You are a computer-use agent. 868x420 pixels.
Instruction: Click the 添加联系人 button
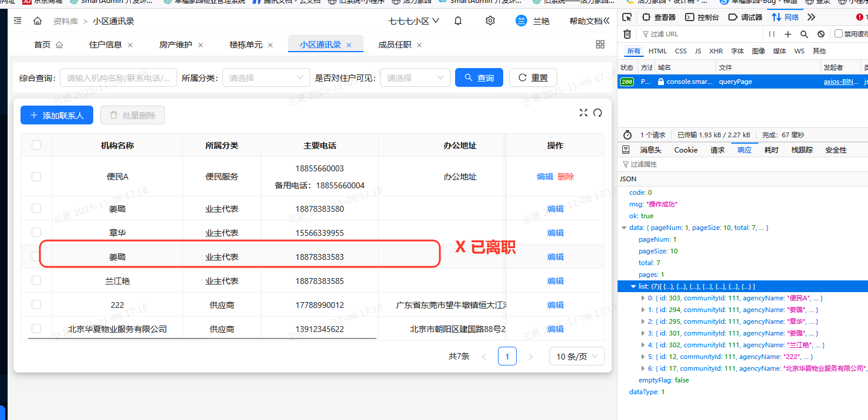[x=57, y=116]
